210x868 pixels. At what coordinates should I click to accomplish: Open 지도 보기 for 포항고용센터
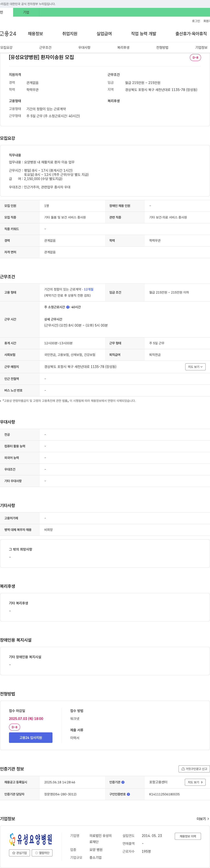pyautogui.click(x=195, y=782)
